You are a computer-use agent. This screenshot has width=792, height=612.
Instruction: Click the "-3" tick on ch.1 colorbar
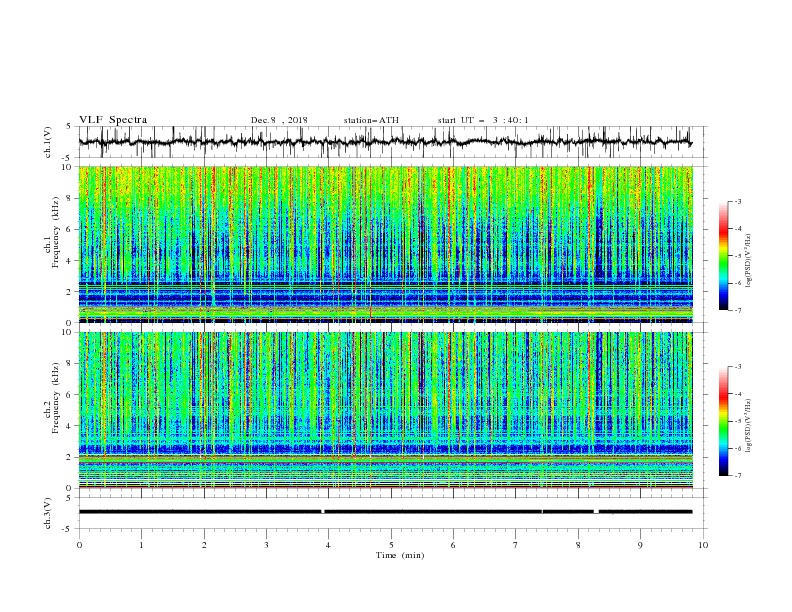pos(737,201)
